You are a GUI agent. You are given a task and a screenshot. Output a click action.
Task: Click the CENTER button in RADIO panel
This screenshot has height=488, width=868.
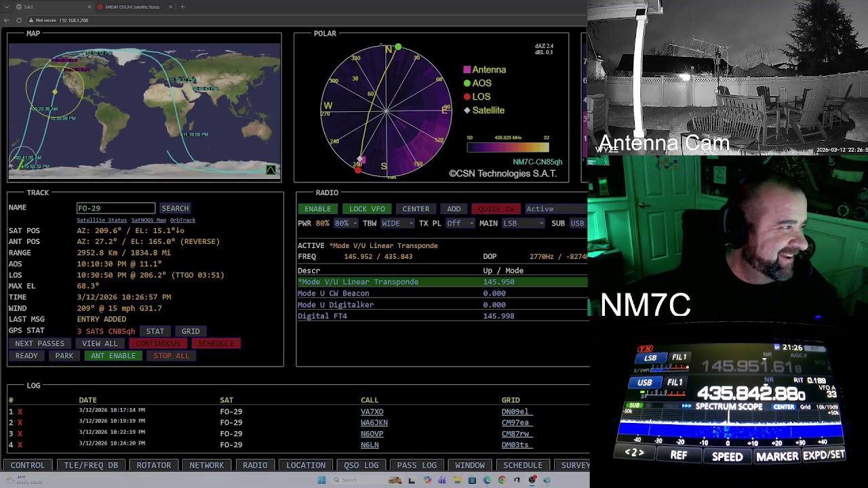click(x=416, y=209)
